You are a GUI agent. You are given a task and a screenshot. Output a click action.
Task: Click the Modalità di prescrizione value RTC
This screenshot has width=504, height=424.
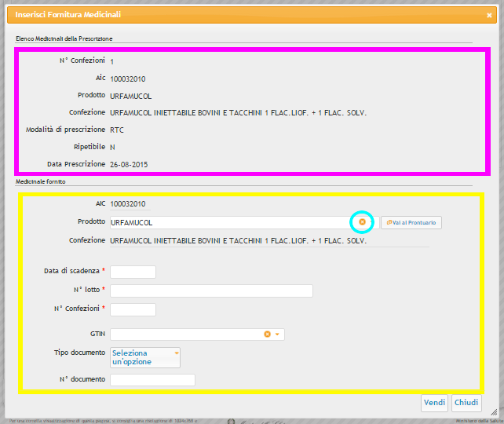(117, 130)
